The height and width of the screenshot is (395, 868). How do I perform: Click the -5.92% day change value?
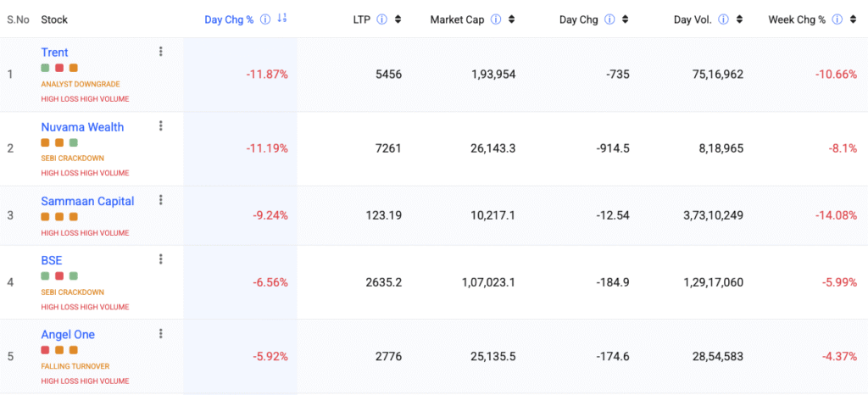click(270, 356)
